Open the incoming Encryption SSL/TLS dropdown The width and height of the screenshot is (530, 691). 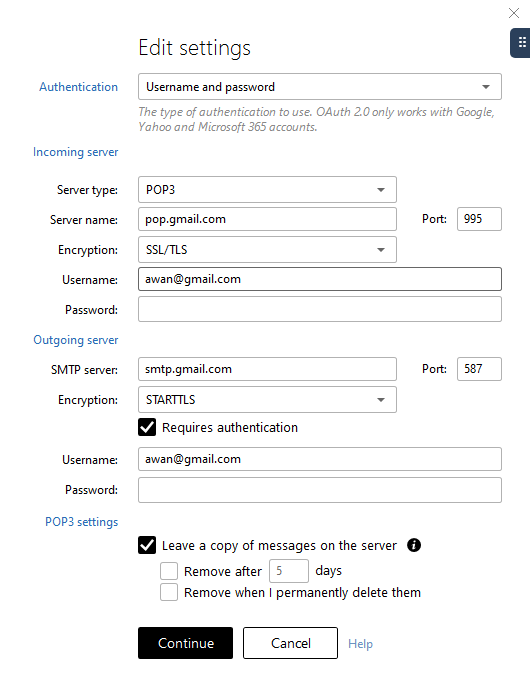[267, 249]
